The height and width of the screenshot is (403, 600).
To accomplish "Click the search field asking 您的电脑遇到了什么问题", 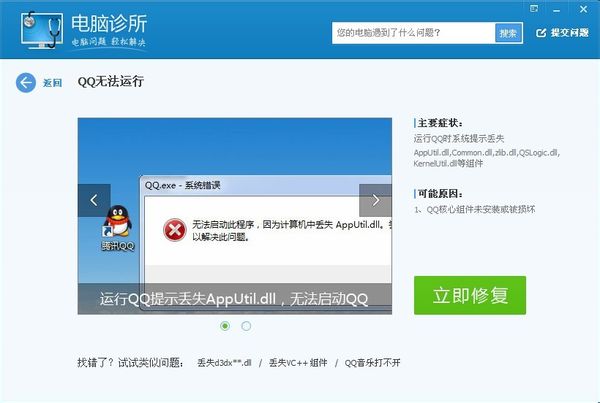I will 414,33.
